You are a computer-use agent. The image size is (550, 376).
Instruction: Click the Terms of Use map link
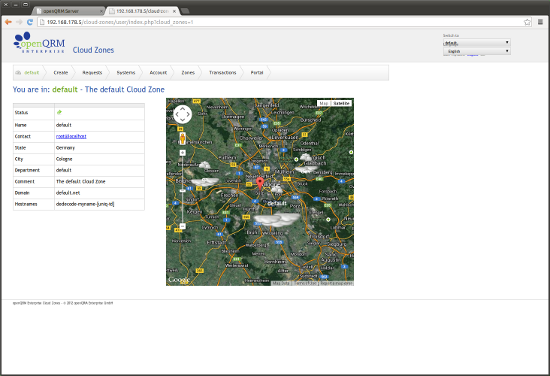pyautogui.click(x=305, y=283)
